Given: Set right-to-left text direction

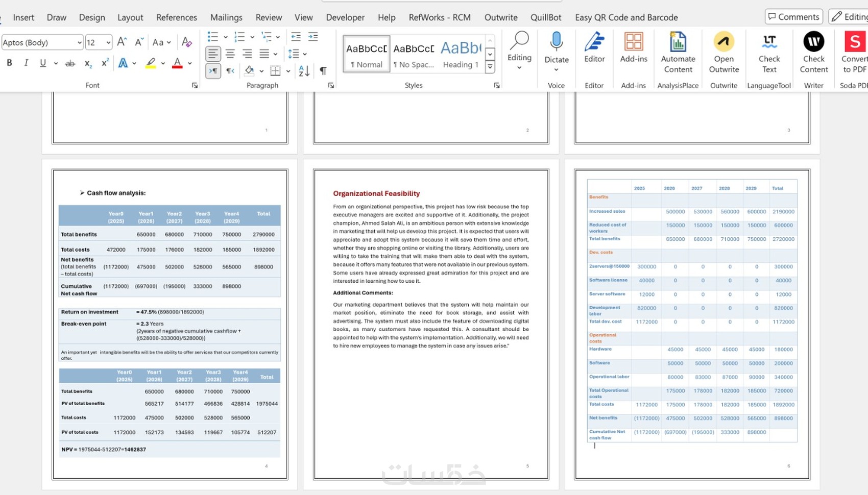Looking at the screenshot, I should [x=230, y=71].
